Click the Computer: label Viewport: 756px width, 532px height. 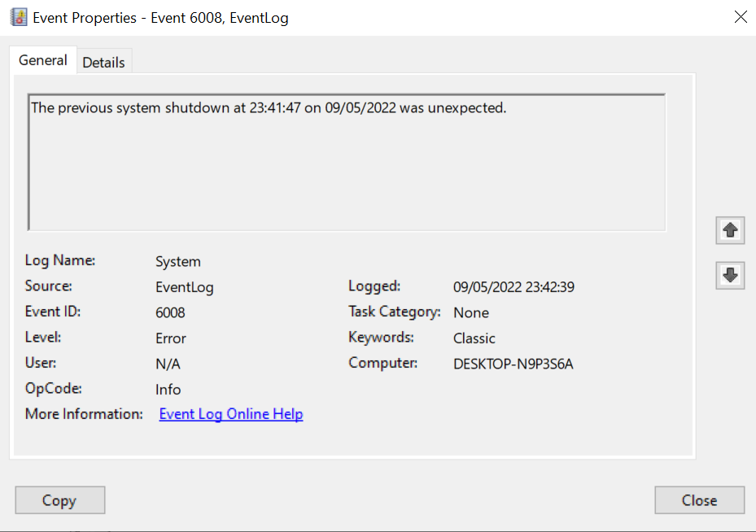pos(382,363)
